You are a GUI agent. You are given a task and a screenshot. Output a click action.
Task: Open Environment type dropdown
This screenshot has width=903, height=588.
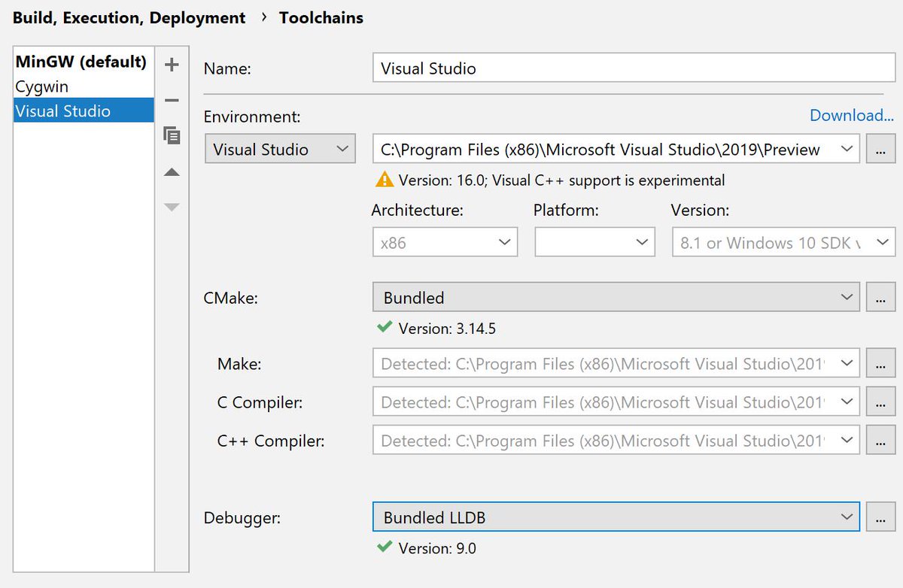[x=280, y=149]
